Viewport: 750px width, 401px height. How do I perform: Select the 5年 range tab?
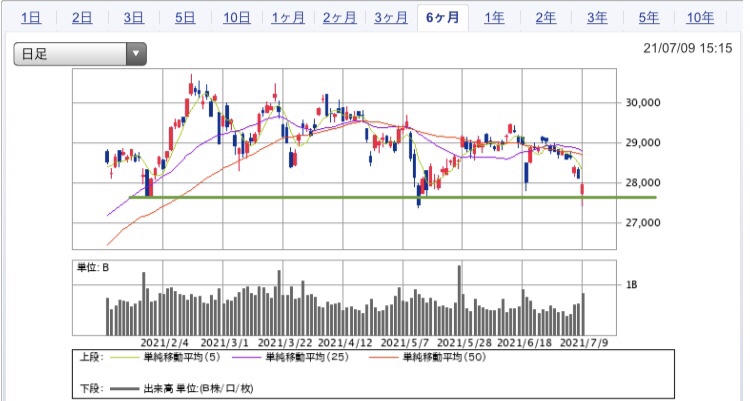(649, 18)
